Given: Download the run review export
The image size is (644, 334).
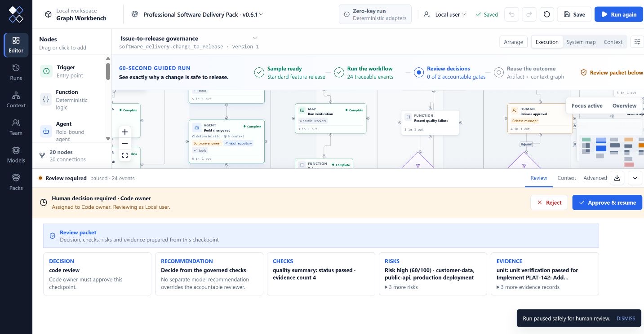Looking at the screenshot, I should [x=617, y=178].
